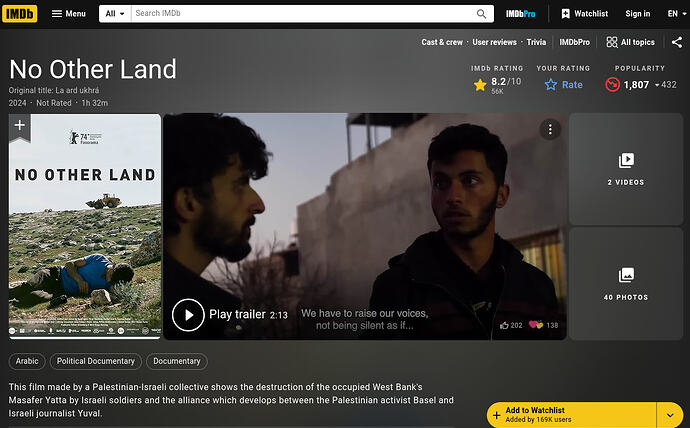Screen dimensions: 690x428
Task: Select the Arabic chip
Action: pos(27,361)
